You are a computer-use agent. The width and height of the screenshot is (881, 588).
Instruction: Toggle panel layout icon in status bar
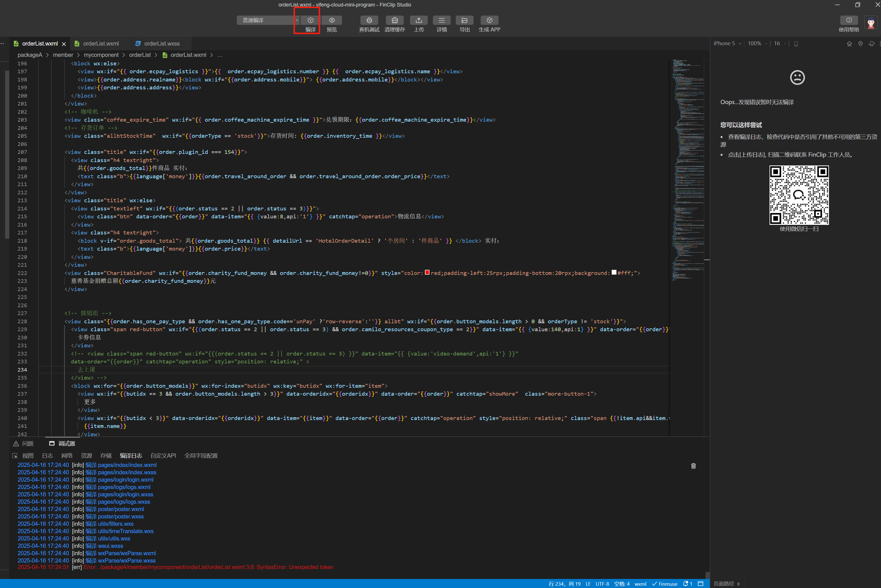point(700,583)
